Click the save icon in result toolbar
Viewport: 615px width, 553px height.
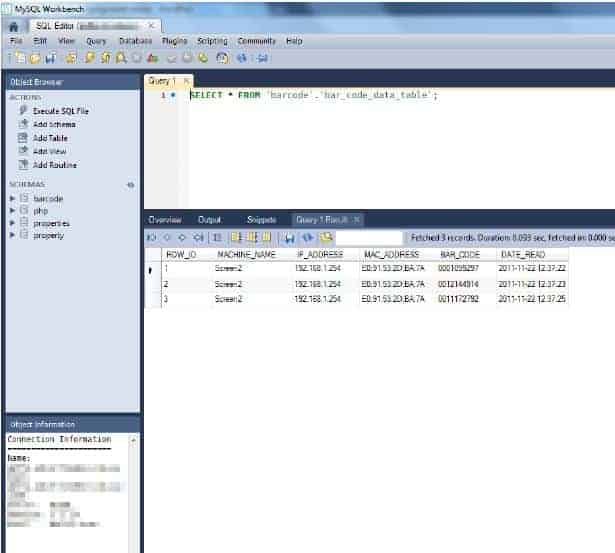(x=289, y=238)
